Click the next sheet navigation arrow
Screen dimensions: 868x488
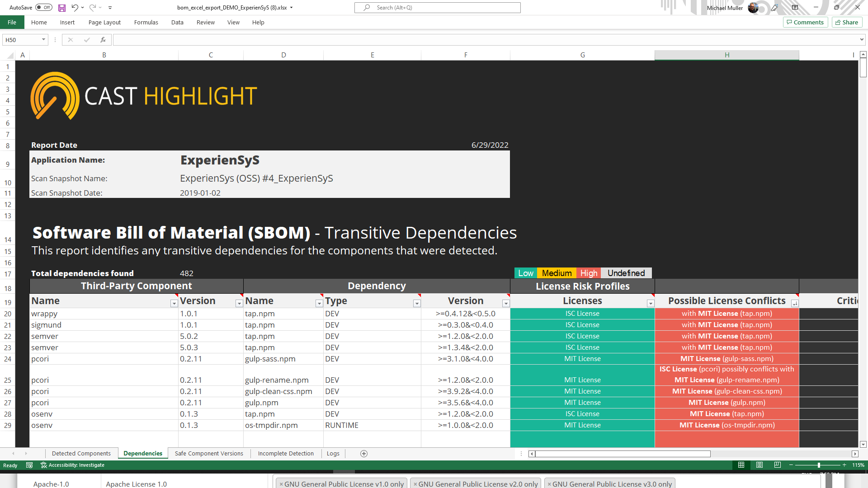[26, 453]
